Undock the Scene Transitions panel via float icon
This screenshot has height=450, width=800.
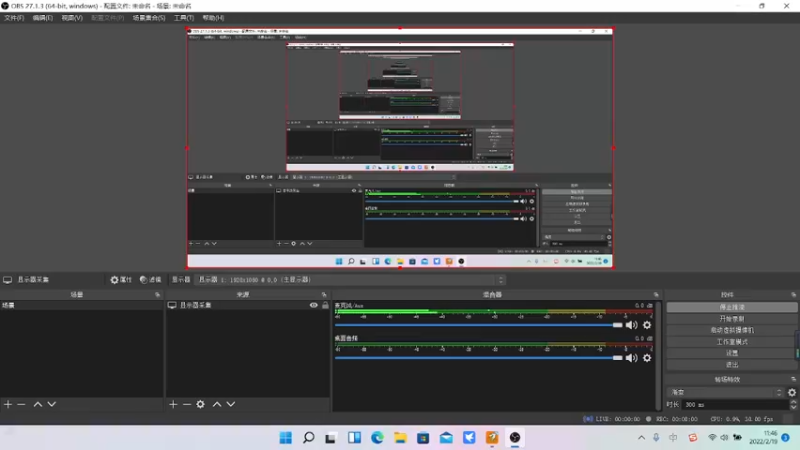click(x=793, y=379)
